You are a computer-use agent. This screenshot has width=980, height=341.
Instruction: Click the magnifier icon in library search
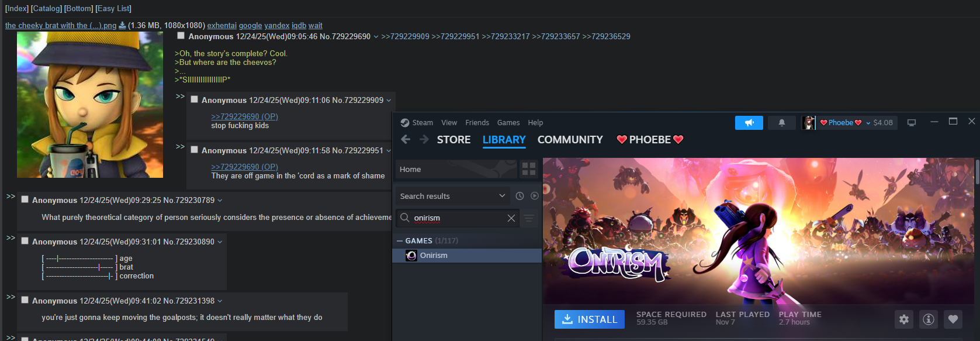(404, 218)
